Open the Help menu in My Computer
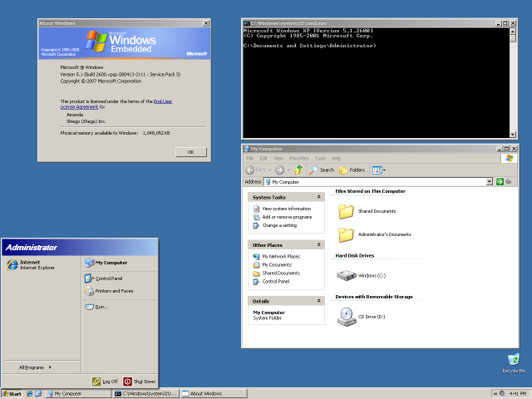This screenshot has width=532, height=399. tap(336, 159)
